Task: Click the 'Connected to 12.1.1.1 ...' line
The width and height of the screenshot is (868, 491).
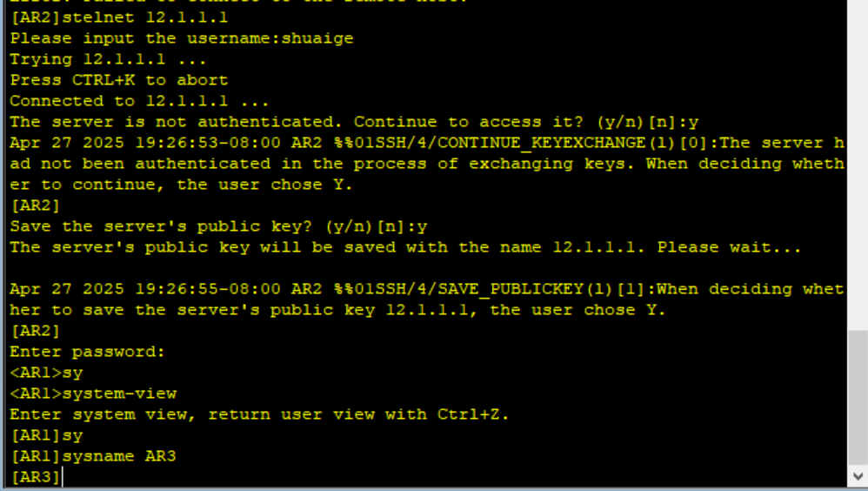Action: click(x=139, y=101)
